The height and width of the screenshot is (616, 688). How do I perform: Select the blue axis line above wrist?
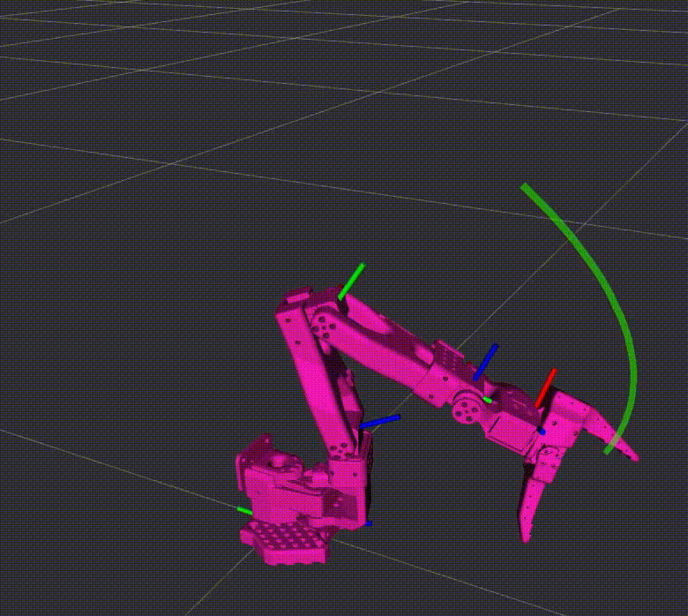(486, 361)
